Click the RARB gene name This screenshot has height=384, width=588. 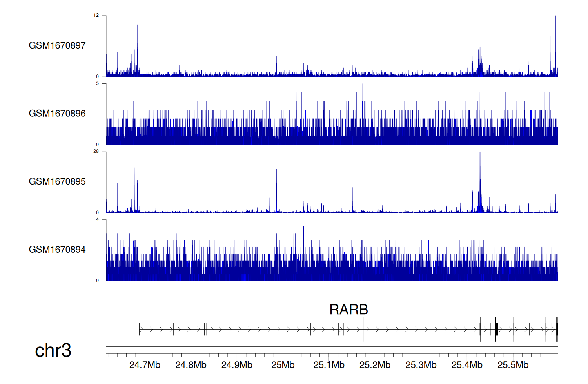348,310
